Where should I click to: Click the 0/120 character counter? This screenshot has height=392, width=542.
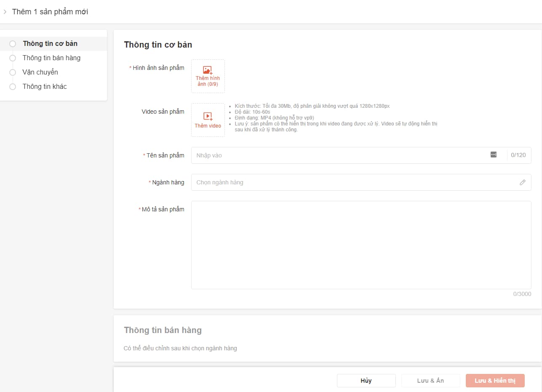(518, 155)
